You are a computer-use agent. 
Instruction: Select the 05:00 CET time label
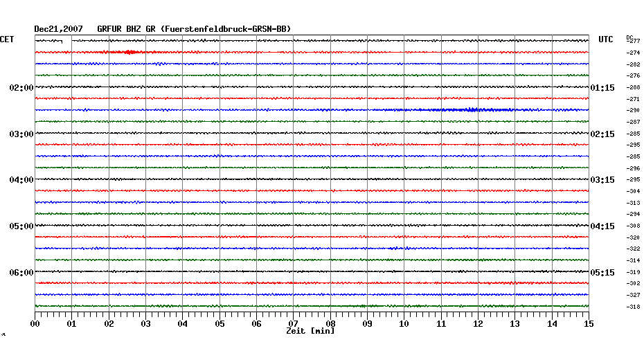tap(21, 226)
